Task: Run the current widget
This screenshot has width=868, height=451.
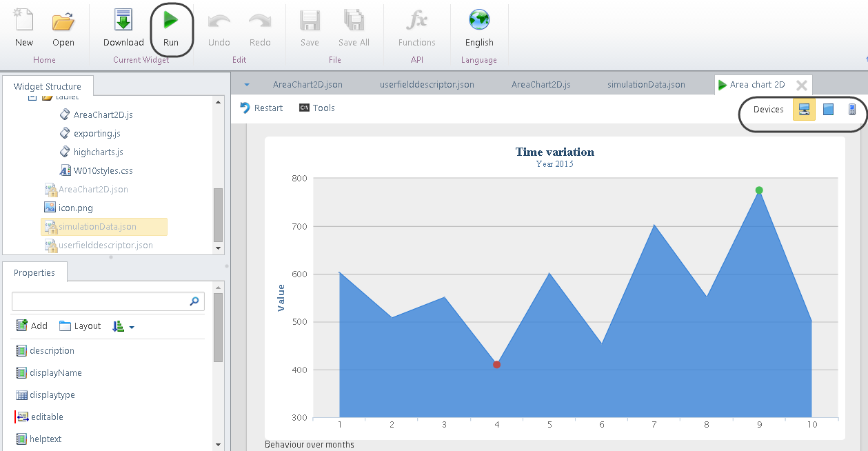Action: tap(170, 28)
